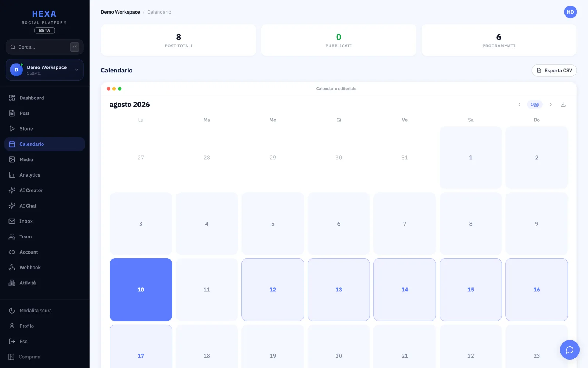
Task: Open the Team label
Action: point(26,237)
